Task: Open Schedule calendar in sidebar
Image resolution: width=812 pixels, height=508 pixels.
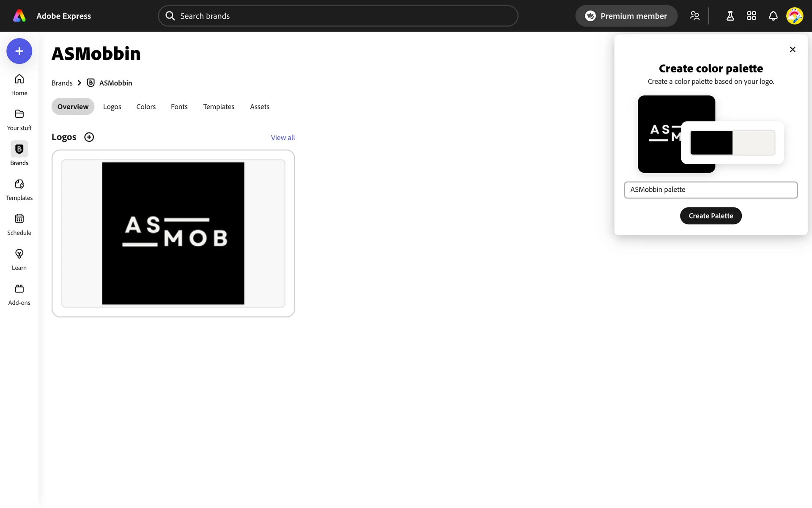Action: [19, 224]
